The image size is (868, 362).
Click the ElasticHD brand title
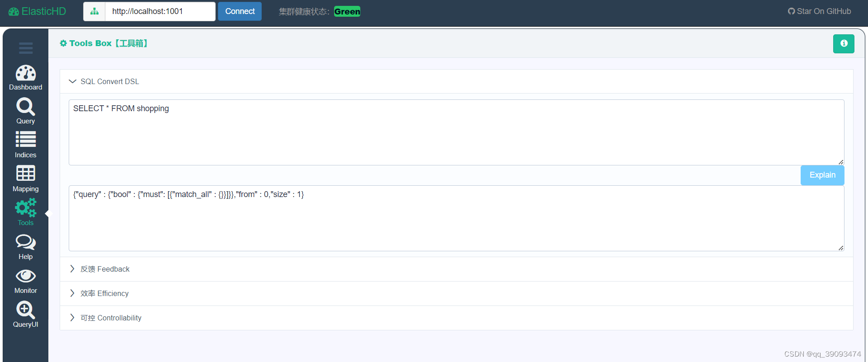coord(44,12)
